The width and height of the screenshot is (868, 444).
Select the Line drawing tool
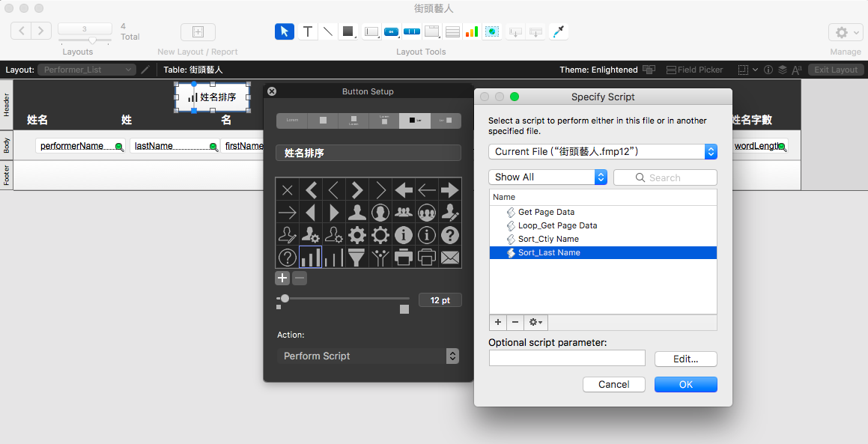(328, 31)
